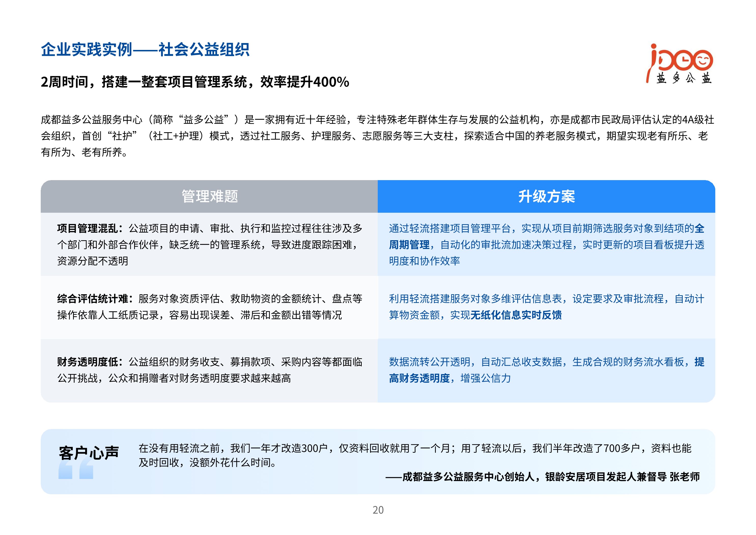Click the bold text 高财务透明度
The width and height of the screenshot is (756, 535).
(419, 378)
